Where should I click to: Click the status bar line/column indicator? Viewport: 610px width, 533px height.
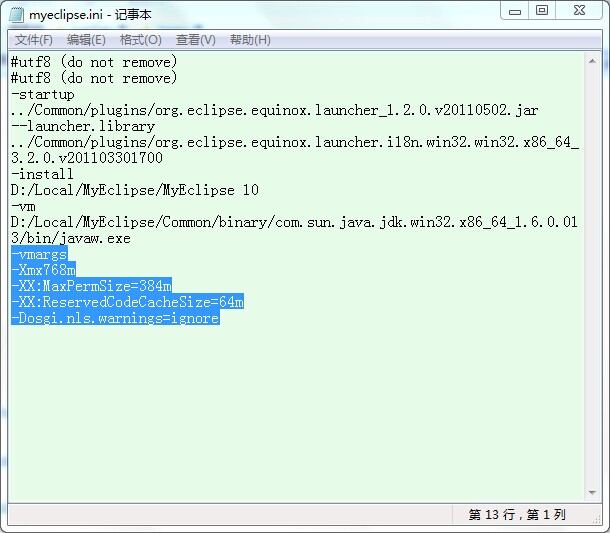(517, 515)
